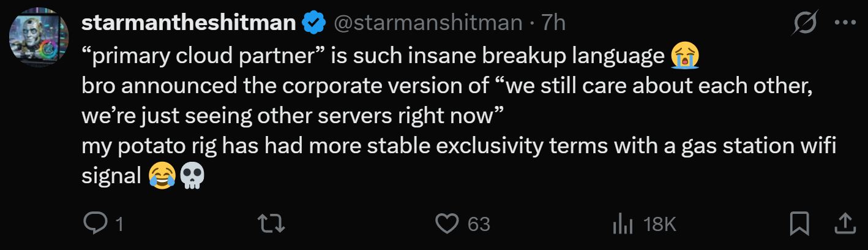The image size is (868, 250).
Task: Click the reply speech bubble icon
Action: pyautogui.click(x=94, y=224)
